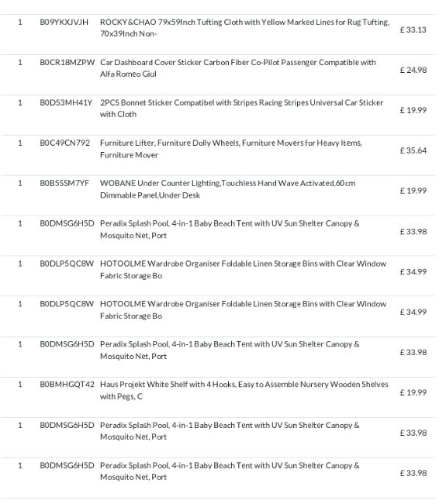Click quantity 1 in the Haus Projekt row
This screenshot has width=446, height=504.
pyautogui.click(x=20, y=385)
